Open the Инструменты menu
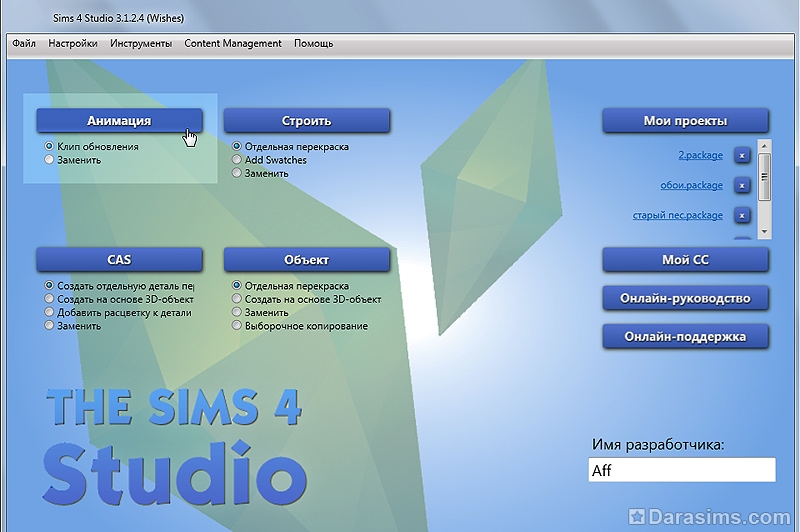The image size is (800, 532). [141, 43]
